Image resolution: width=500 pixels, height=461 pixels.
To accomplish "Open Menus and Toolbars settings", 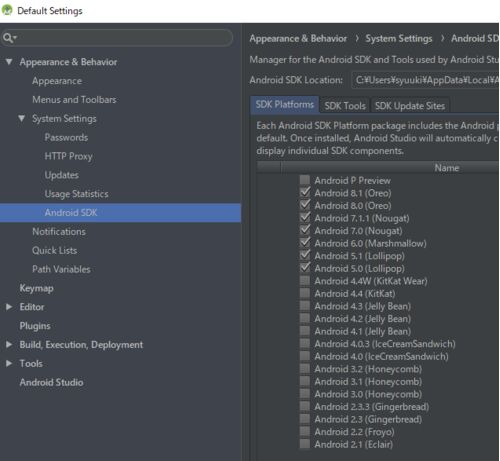I will [x=74, y=100].
